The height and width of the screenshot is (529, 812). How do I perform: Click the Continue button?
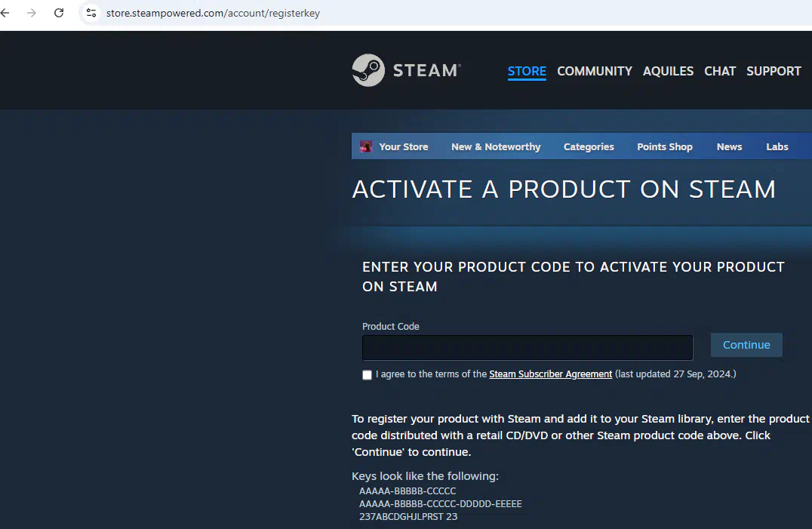(746, 345)
